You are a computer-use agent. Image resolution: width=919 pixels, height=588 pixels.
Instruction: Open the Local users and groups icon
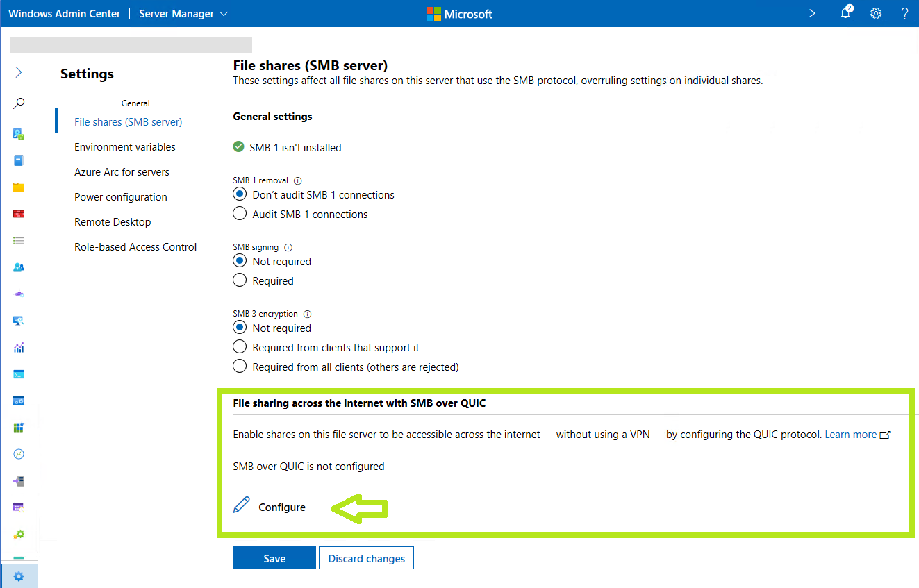[19, 267]
